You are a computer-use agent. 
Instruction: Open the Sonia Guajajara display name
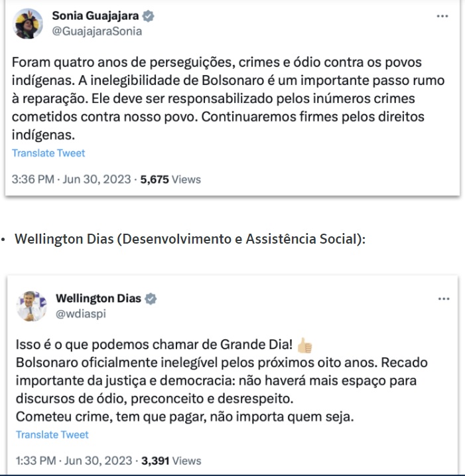tap(96, 16)
